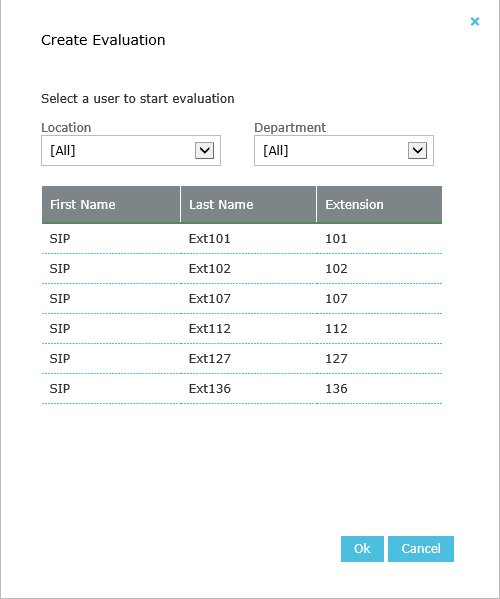This screenshot has height=599, width=500.
Task: Close the Create Evaluation dialog with X
Action: tap(475, 21)
